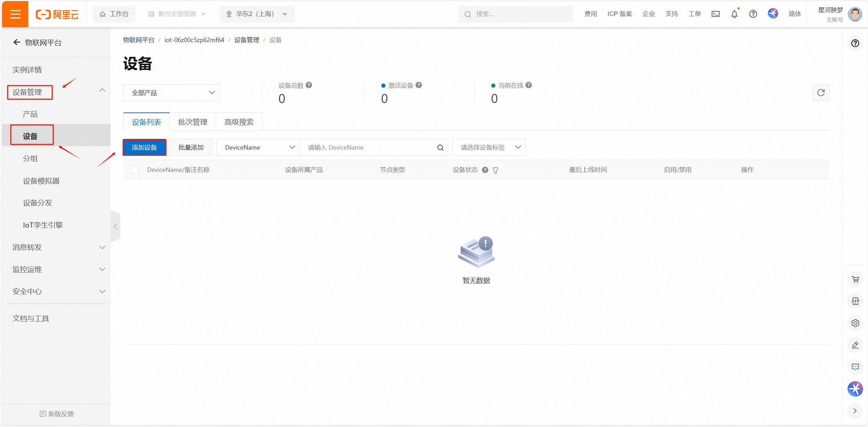
Task: Expand the 全部产品 product dropdown
Action: click(x=171, y=93)
